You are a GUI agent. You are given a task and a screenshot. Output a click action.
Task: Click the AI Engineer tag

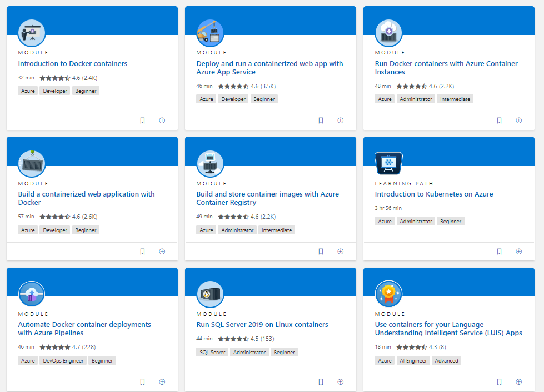click(413, 360)
